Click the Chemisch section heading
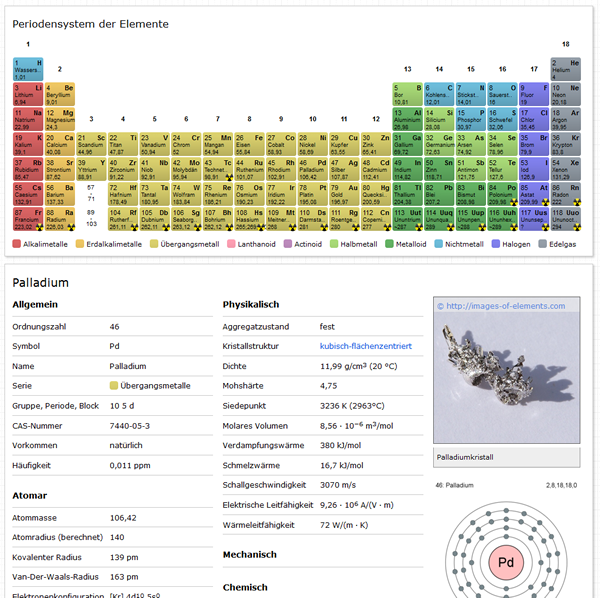Viewport: 600px width, 598px height. (245, 587)
